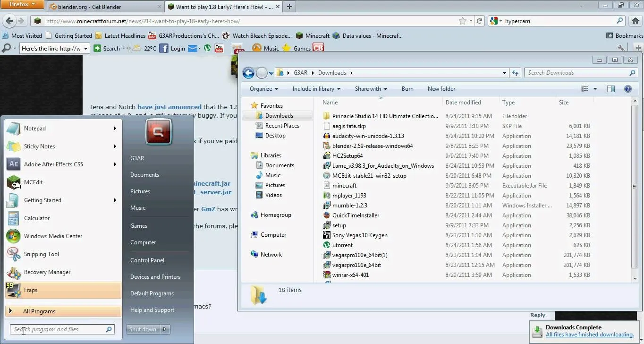This screenshot has height=344, width=644.
Task: Click Burn button in Explorer toolbar
Action: pyautogui.click(x=407, y=89)
